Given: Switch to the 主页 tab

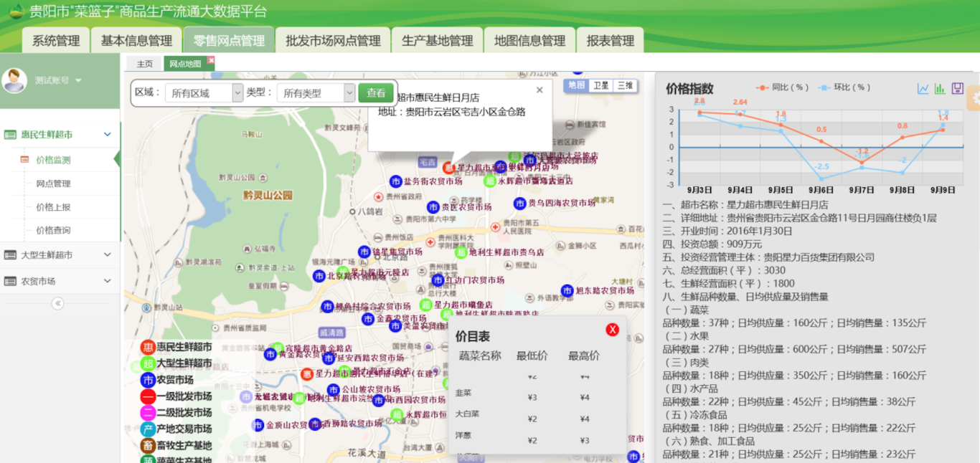Looking at the screenshot, I should click(x=145, y=64).
